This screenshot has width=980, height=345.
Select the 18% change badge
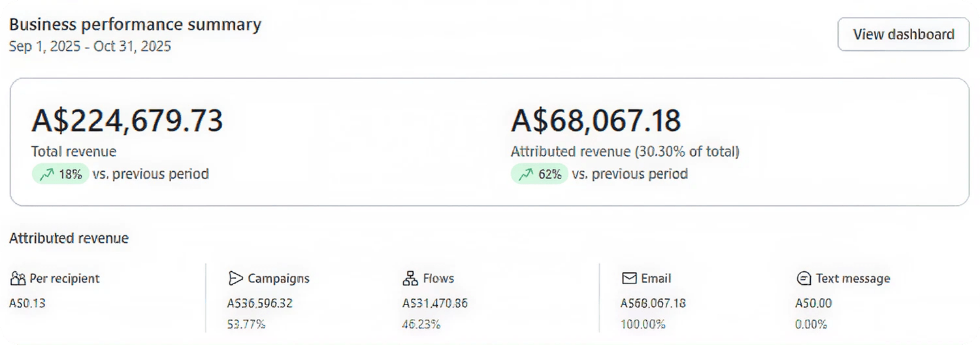pos(59,174)
